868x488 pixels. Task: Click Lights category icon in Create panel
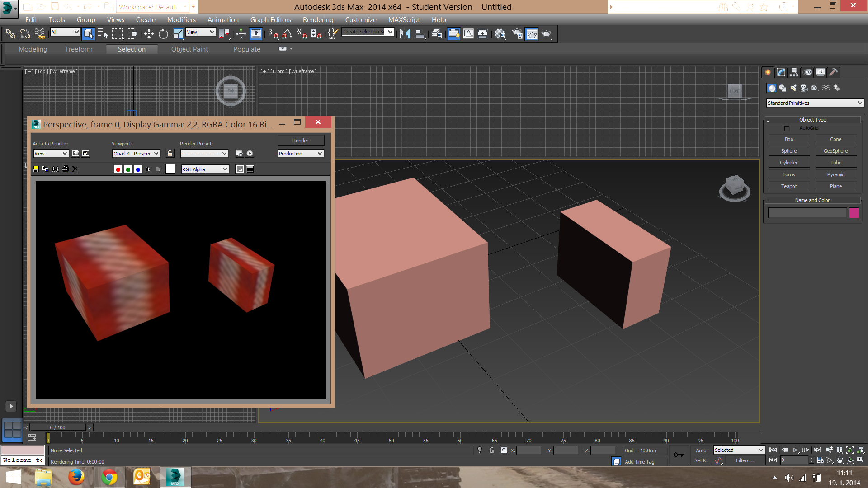[x=793, y=88]
